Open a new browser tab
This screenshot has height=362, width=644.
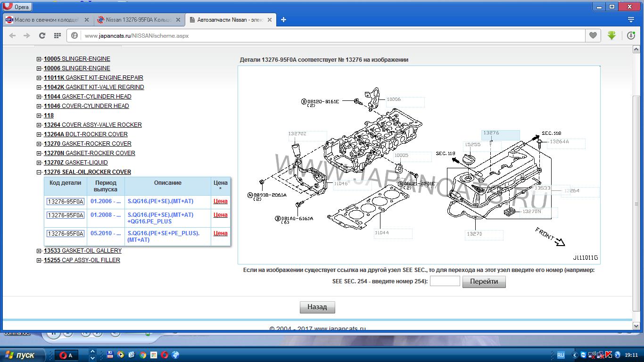coord(283,20)
